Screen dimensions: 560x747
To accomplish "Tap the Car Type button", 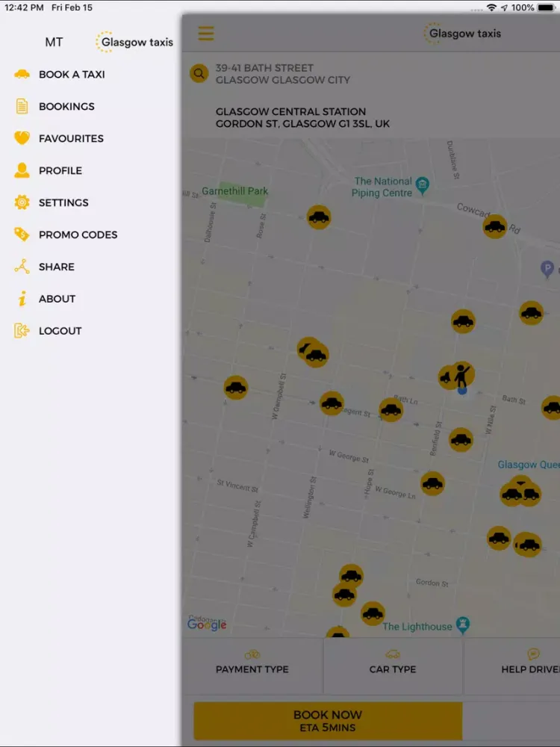I will [x=393, y=666].
